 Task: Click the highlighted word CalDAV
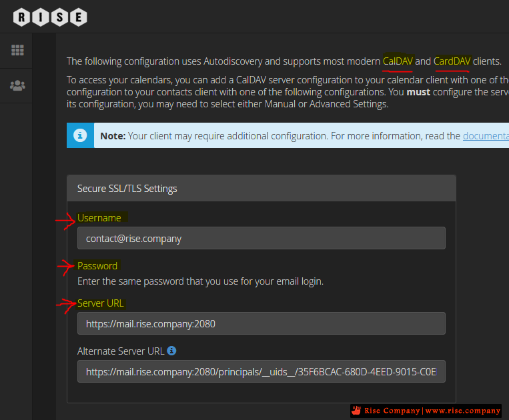(398, 61)
